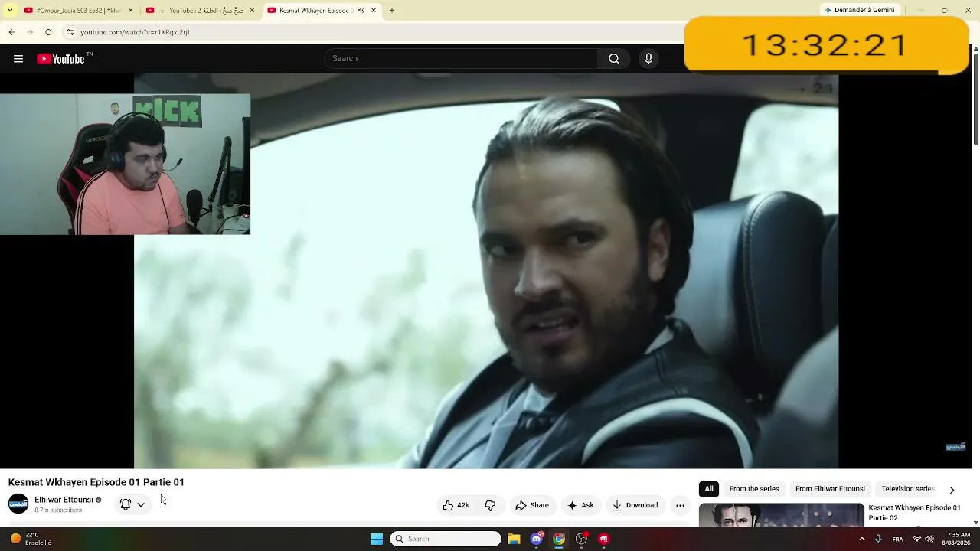Close the Omour Jedia S03 tab

(x=129, y=11)
